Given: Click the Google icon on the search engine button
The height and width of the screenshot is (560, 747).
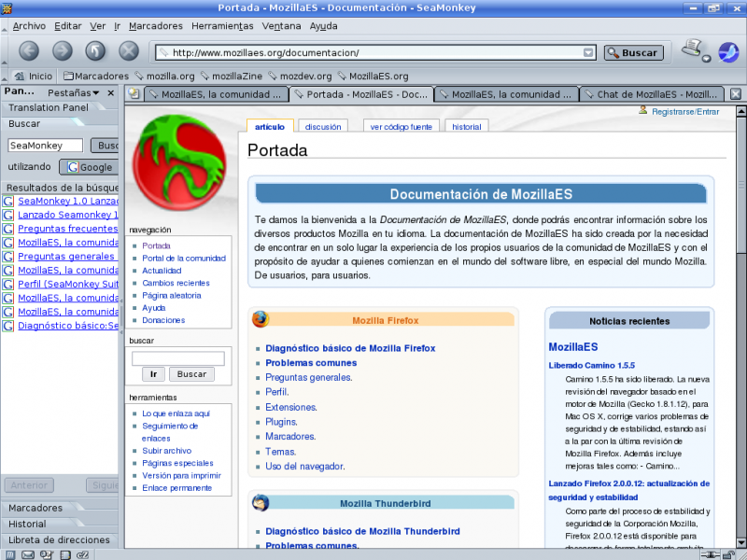Looking at the screenshot, I should 73,167.
